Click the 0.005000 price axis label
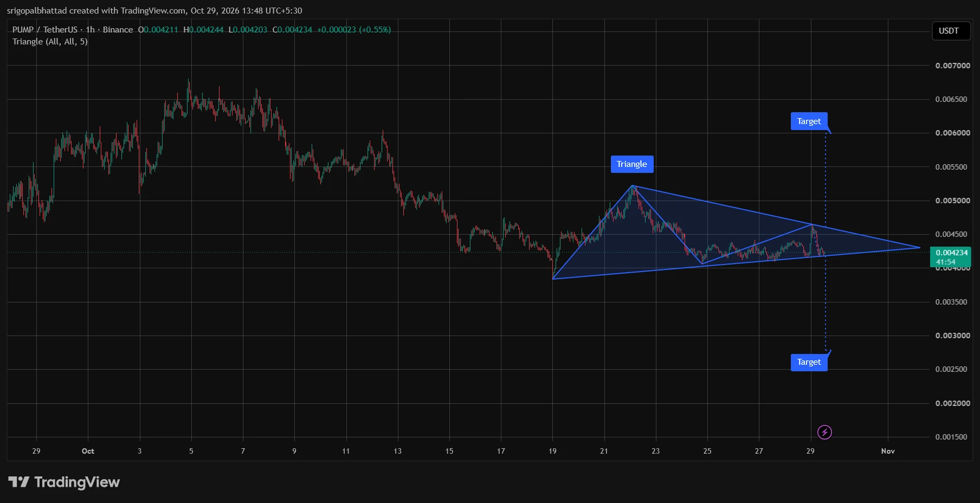The width and height of the screenshot is (980, 503). [x=953, y=201]
